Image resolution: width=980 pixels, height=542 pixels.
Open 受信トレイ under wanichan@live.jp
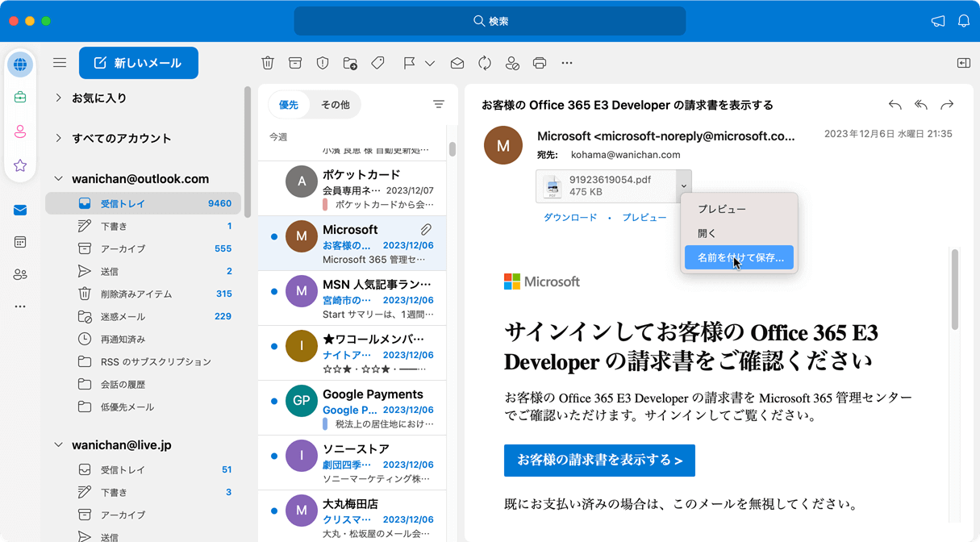[x=143, y=469]
